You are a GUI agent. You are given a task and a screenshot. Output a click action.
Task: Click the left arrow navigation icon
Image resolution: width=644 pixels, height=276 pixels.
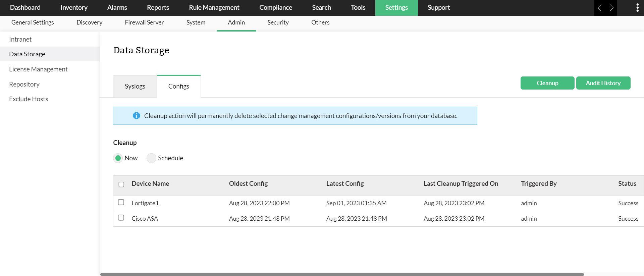point(600,8)
